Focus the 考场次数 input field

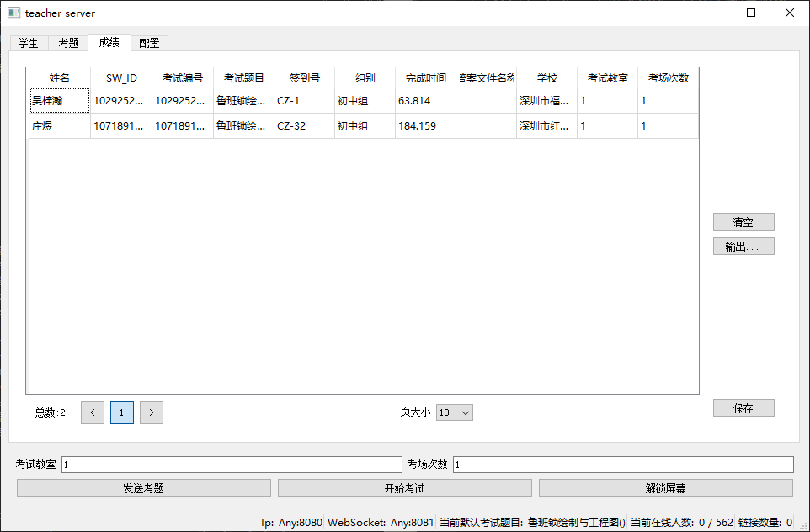tap(623, 465)
